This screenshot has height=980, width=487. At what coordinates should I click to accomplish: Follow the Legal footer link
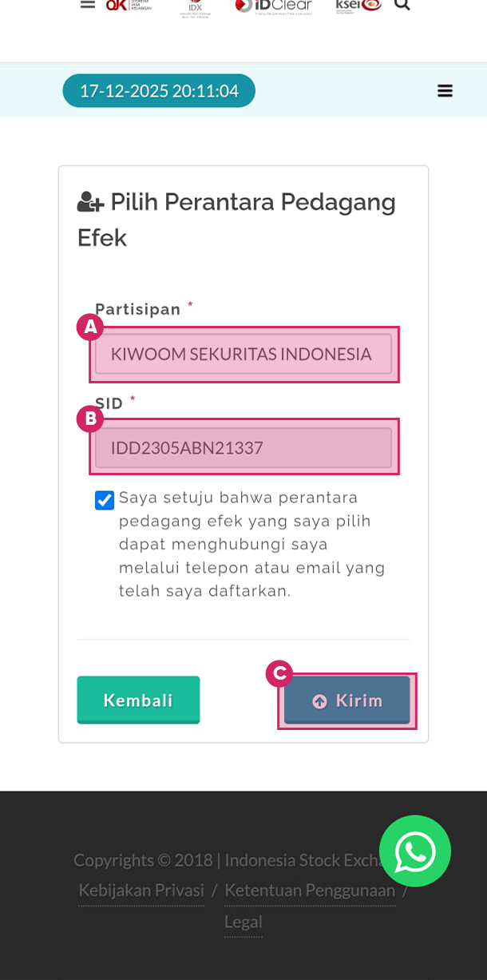click(x=243, y=922)
